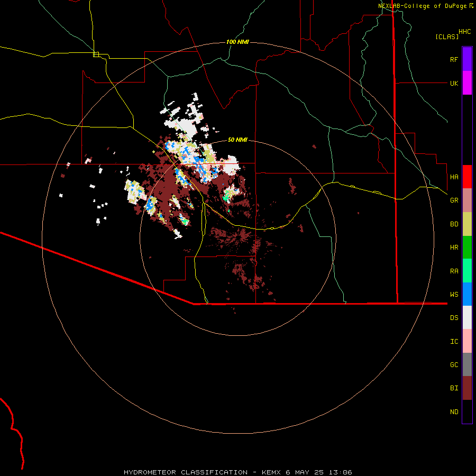
Task: Click the GC legend label
Action: click(454, 364)
